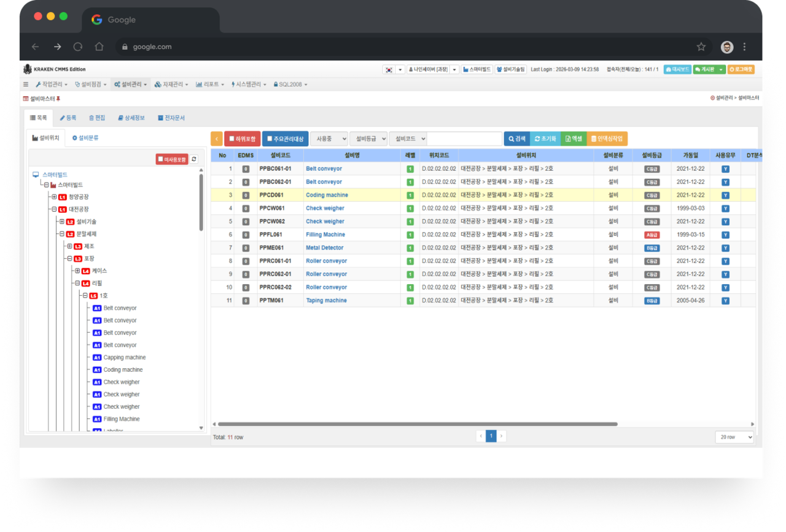Open the dropdown arrow beside 게시판 button
Screen dimensions: 786x532
tap(722, 70)
